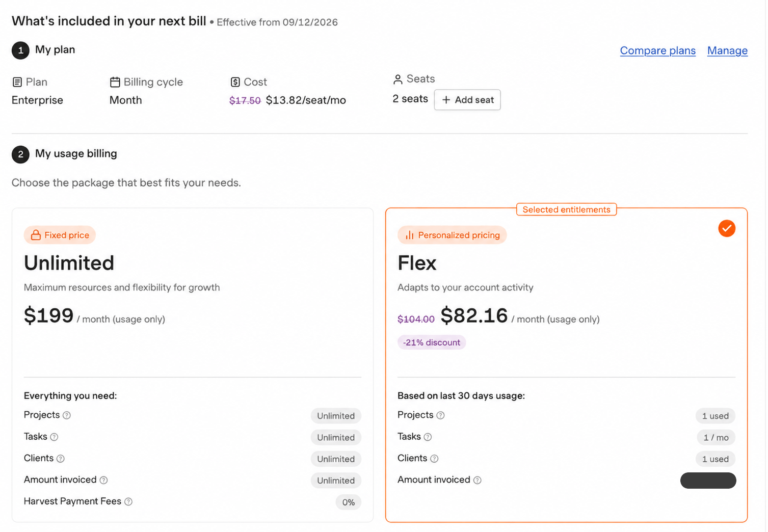This screenshot has height=532, width=768.
Task: Click the "Fixed price" badge text
Action: [x=67, y=235]
